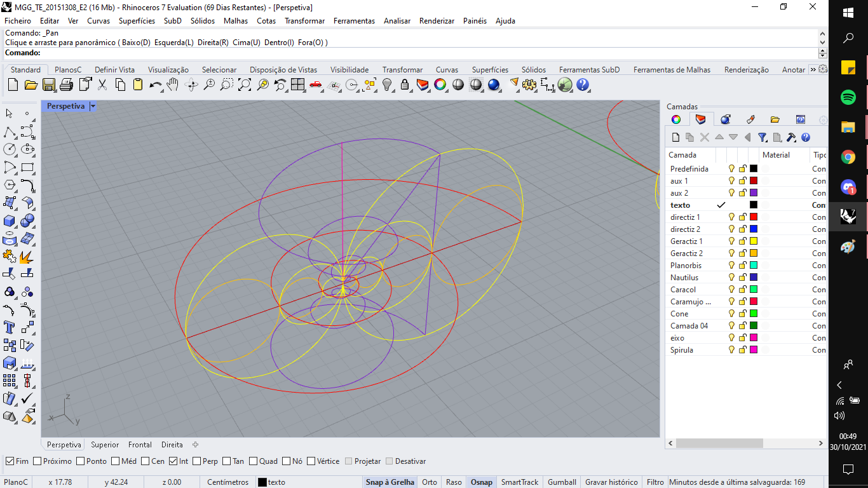Uncheck the Cen osnap checkbox
868x488 pixels.
click(146, 461)
